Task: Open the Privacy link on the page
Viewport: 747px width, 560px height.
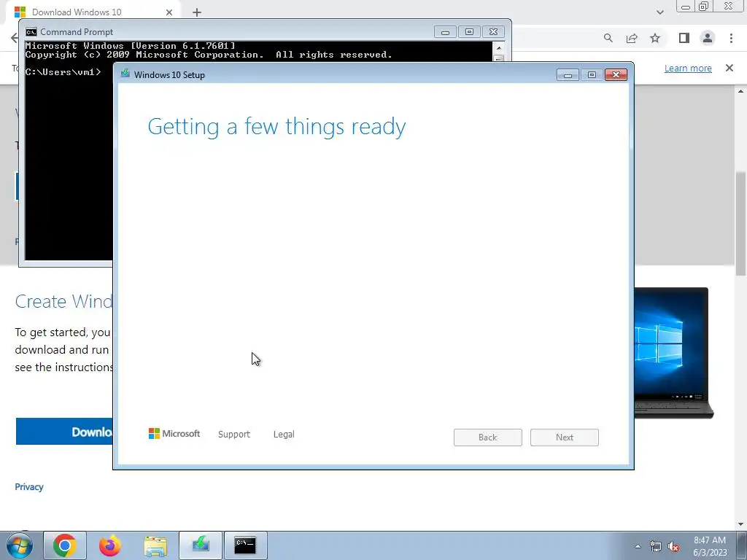Action: point(29,486)
